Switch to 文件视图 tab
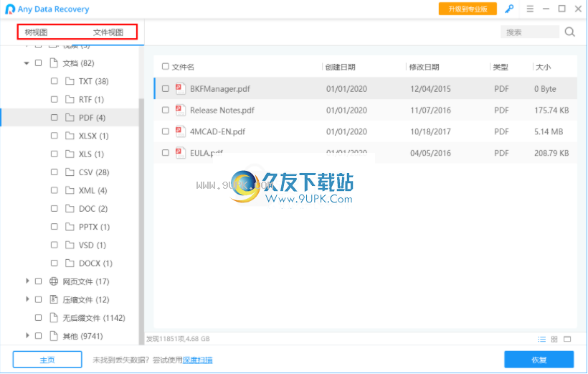 click(x=108, y=32)
